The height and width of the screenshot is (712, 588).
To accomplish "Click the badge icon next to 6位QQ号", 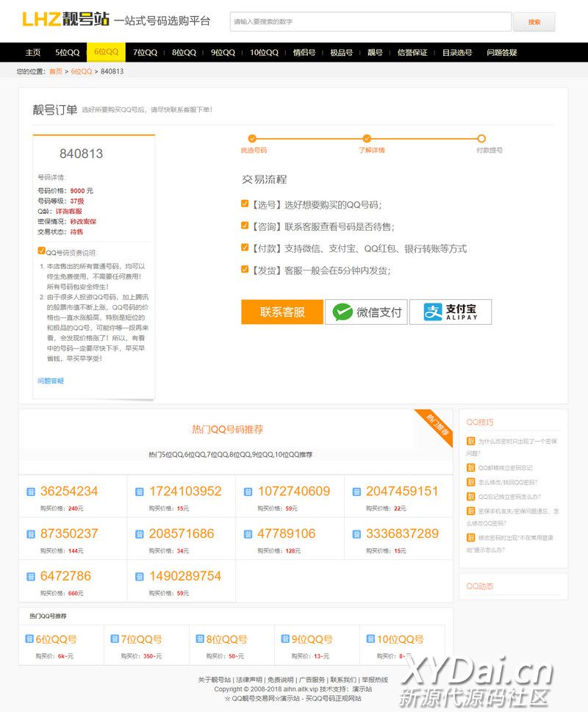I will pos(29,639).
